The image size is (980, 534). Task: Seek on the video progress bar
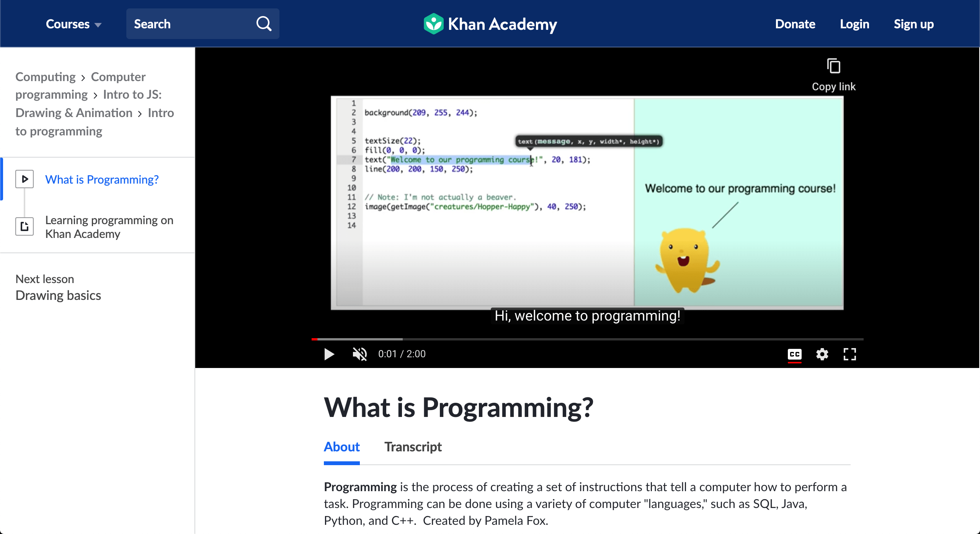587,339
